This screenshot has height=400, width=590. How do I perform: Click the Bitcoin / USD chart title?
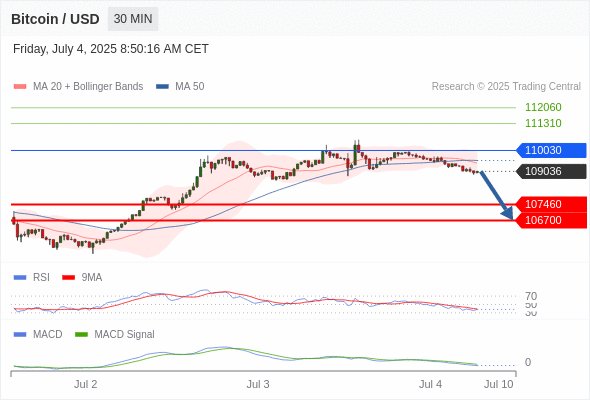point(55,19)
